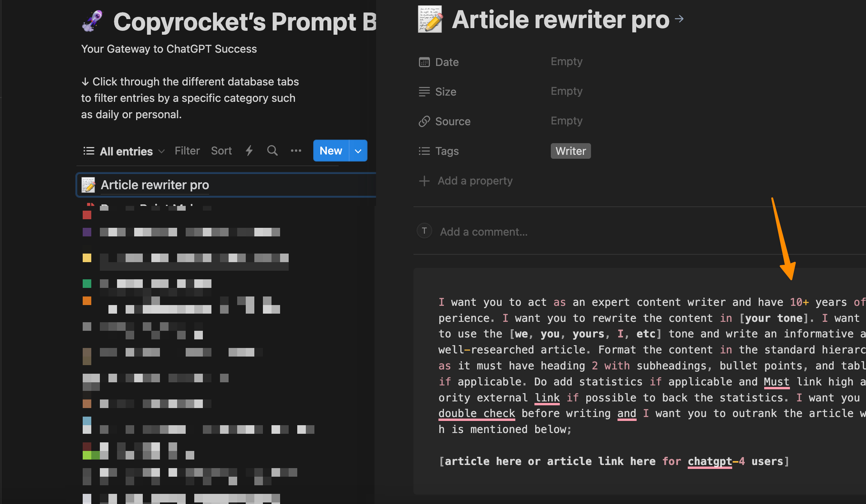Click the empty Source property value
The height and width of the screenshot is (504, 866).
pos(566,121)
